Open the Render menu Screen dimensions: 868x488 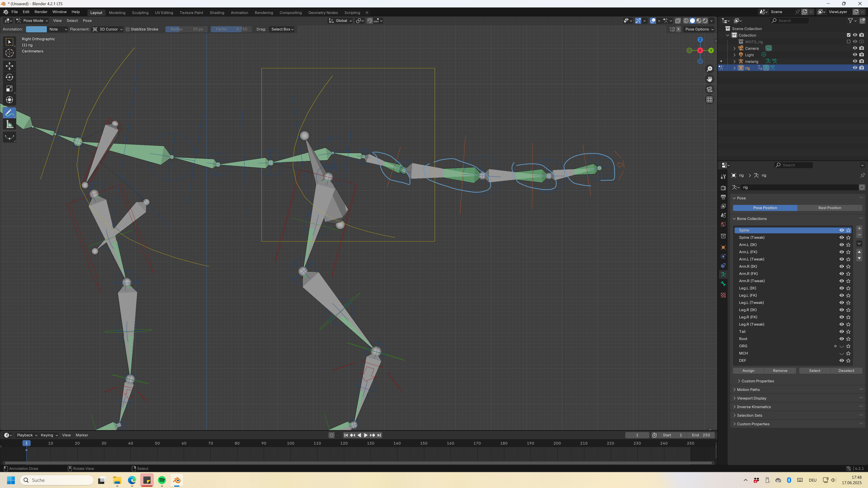41,12
